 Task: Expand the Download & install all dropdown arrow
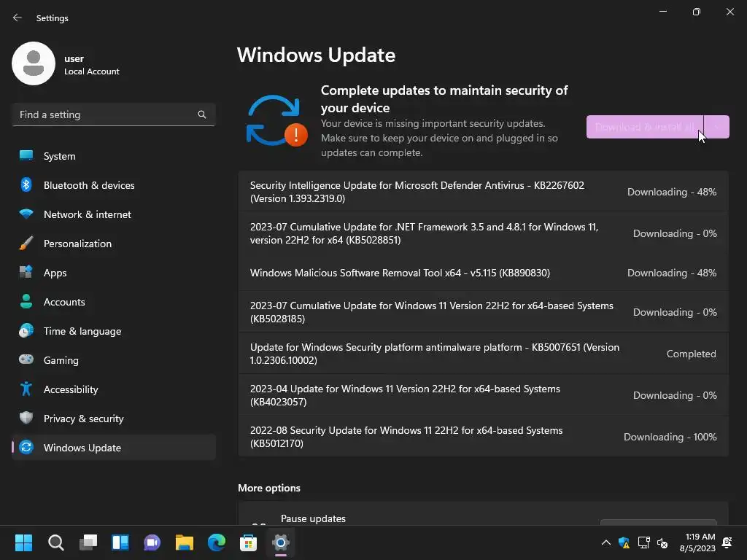click(x=716, y=127)
